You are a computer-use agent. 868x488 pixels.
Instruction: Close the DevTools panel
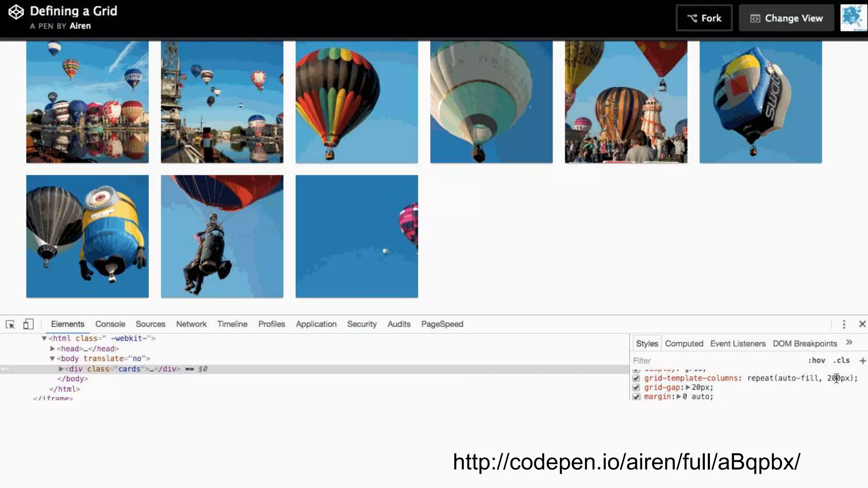coord(862,324)
